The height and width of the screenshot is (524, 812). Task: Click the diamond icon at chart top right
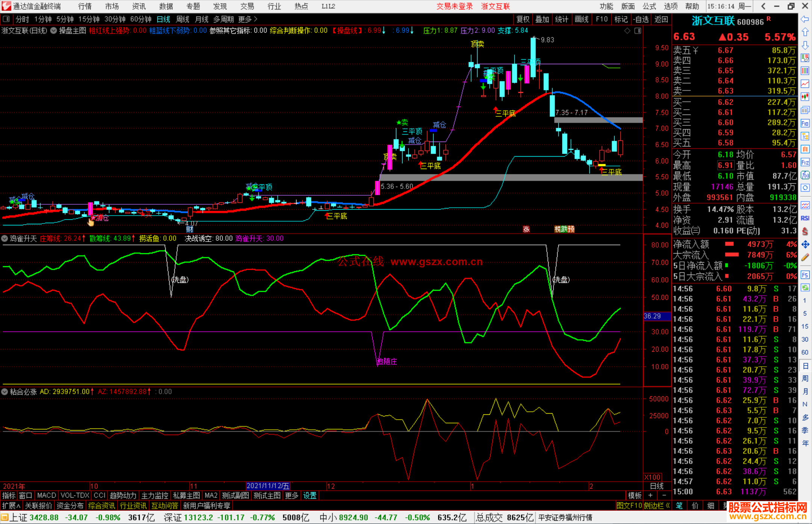(627, 31)
